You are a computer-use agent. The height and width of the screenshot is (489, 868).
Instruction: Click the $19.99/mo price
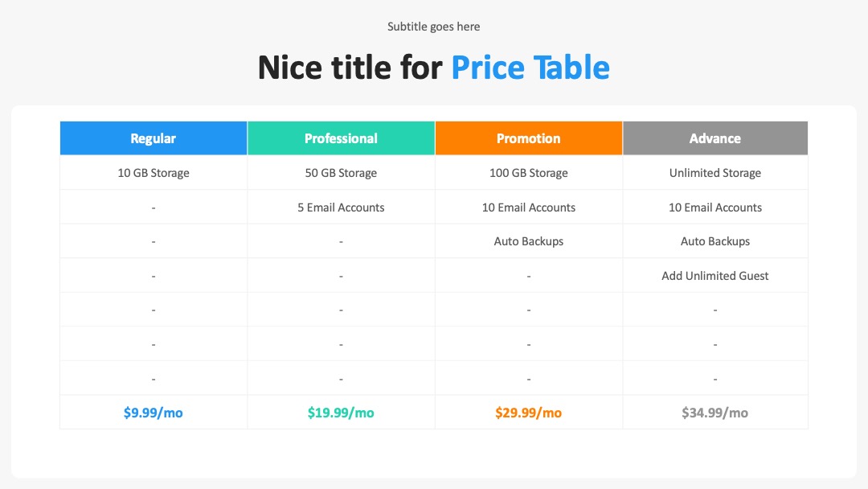[341, 413]
